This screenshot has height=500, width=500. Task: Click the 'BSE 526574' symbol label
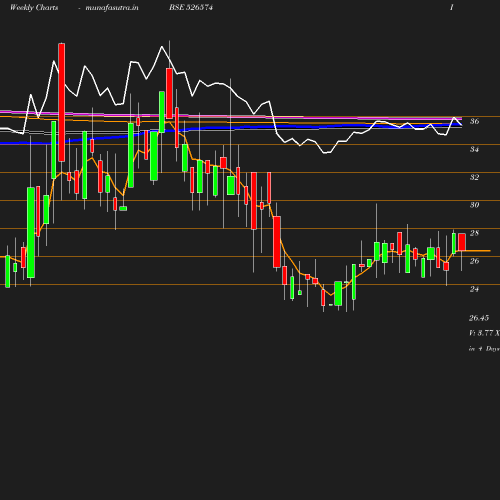pos(191,7)
